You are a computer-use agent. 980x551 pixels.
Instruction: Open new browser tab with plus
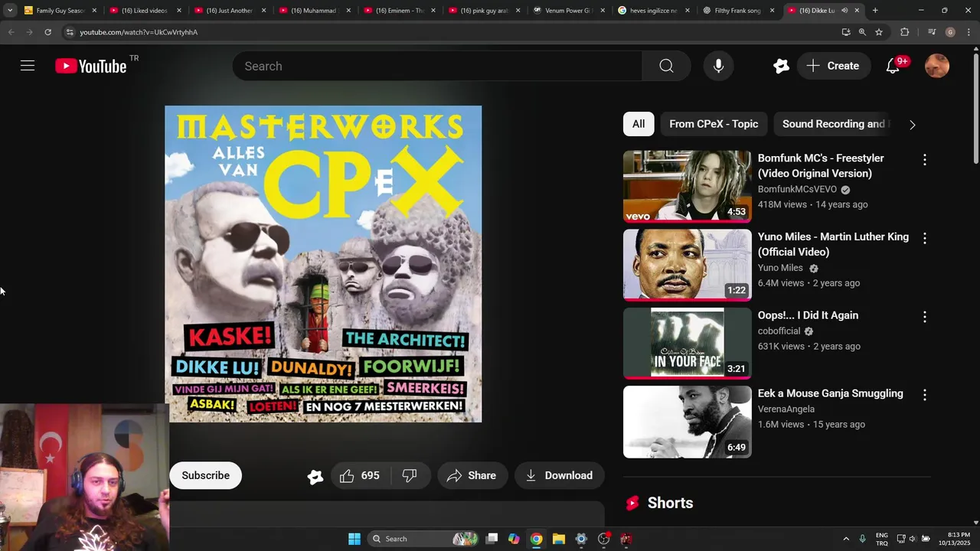[x=875, y=11]
